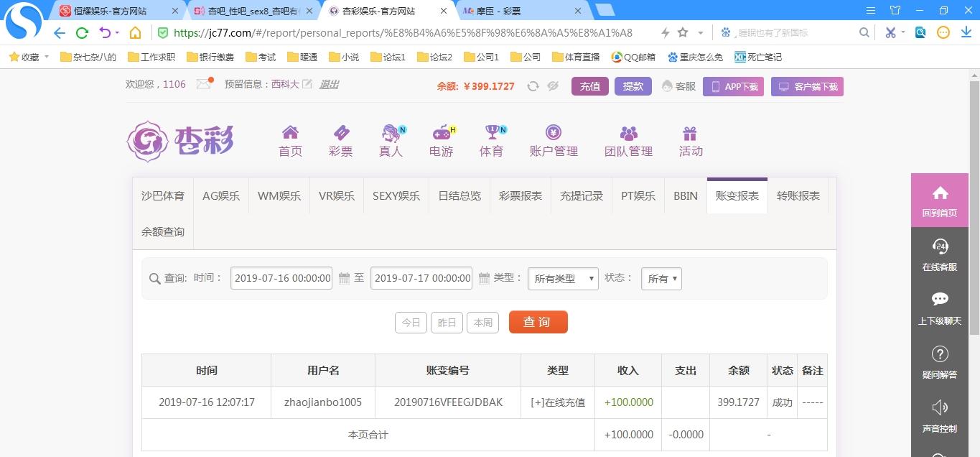The width and height of the screenshot is (980, 457).
Task: Click the online customer service headset icon
Action: [x=940, y=246]
